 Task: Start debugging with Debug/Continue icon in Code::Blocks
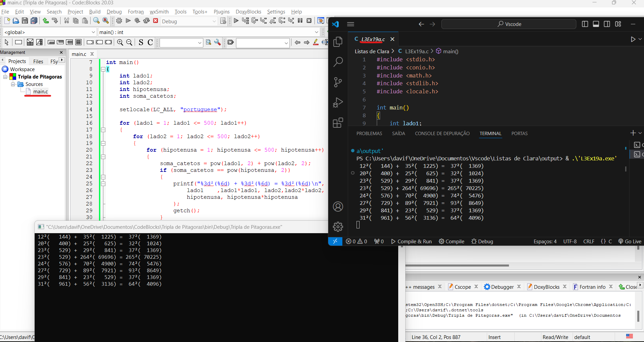click(236, 21)
